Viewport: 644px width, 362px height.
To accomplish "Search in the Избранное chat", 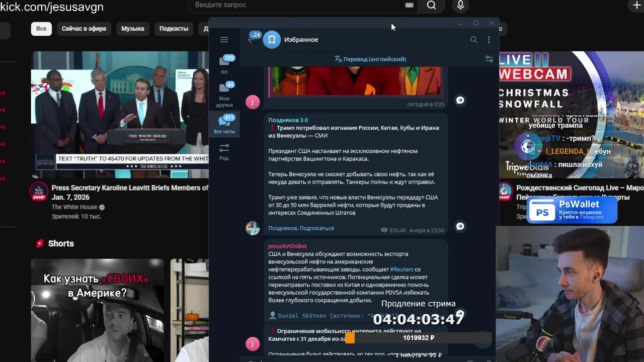I will (x=473, y=40).
